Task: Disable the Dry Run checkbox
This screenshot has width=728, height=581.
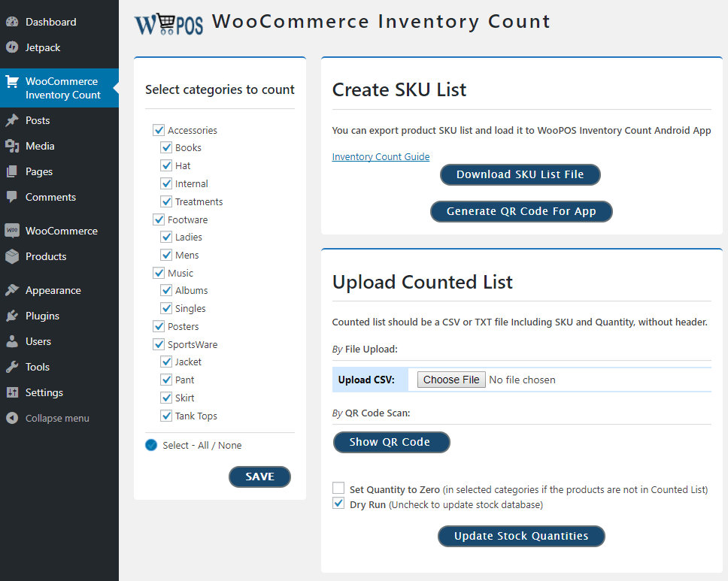Action: coord(338,503)
